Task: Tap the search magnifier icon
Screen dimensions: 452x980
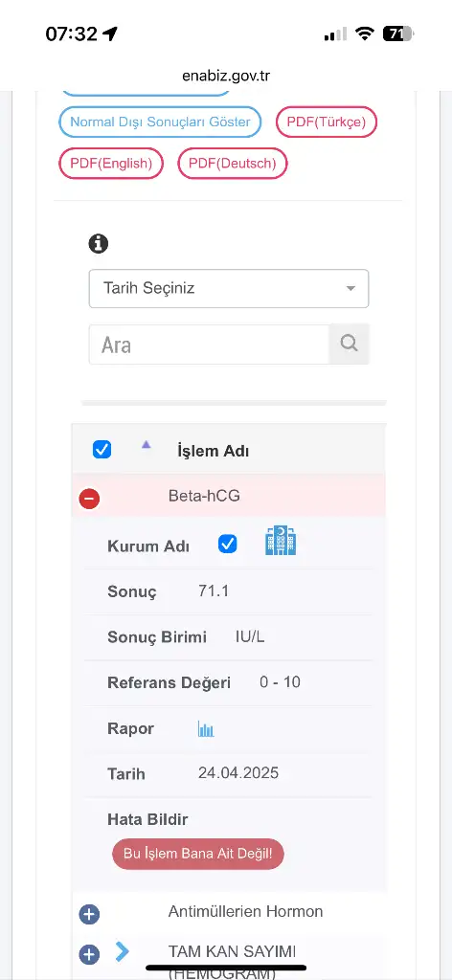Action: (349, 344)
